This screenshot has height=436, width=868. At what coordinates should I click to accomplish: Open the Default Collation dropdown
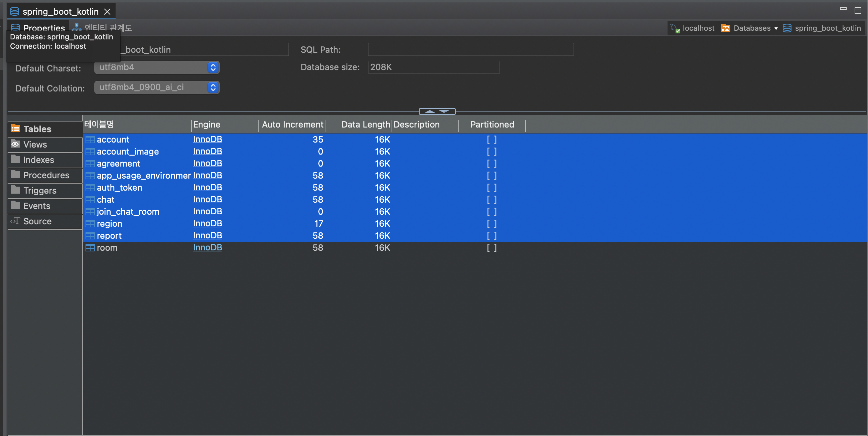pos(212,87)
